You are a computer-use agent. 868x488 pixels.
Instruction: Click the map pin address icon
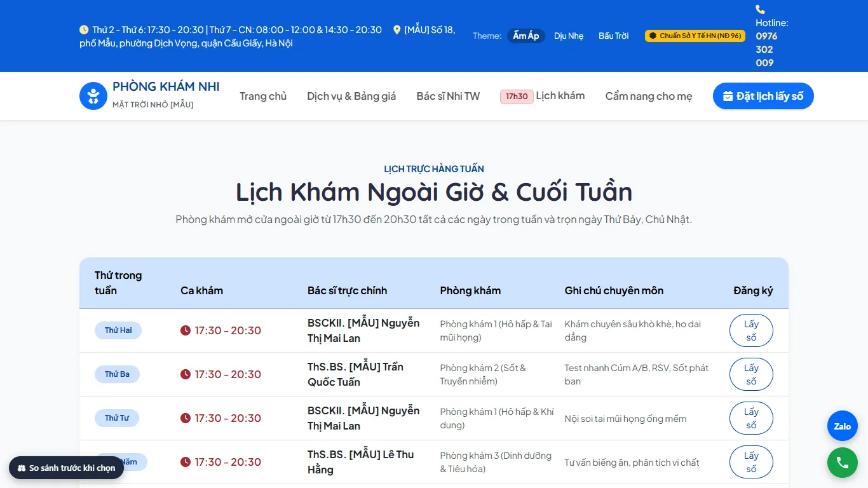pos(397,30)
